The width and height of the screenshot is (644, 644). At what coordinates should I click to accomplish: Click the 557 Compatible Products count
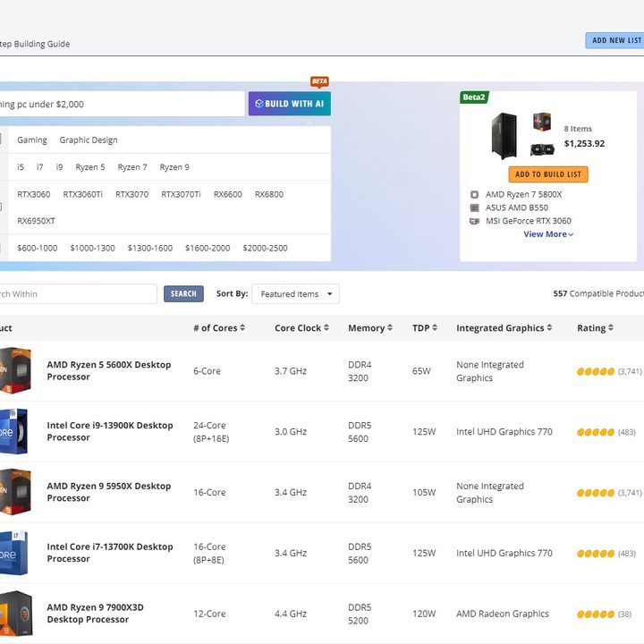click(598, 293)
